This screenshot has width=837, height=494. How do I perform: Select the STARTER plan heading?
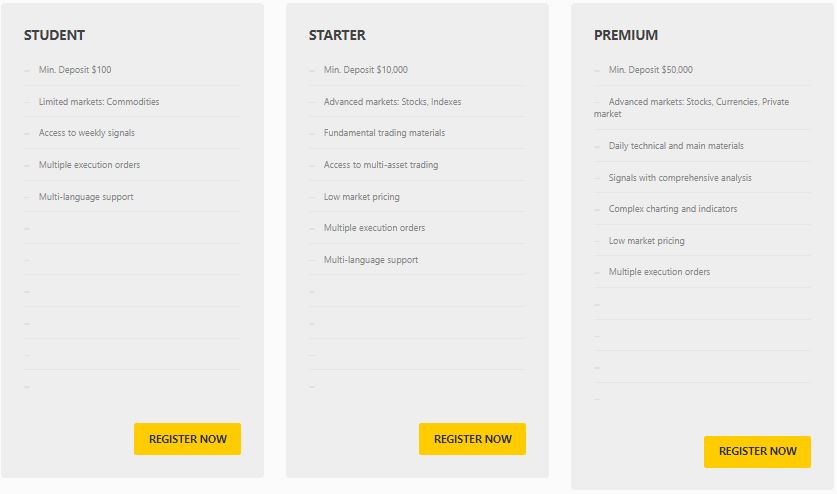click(337, 35)
